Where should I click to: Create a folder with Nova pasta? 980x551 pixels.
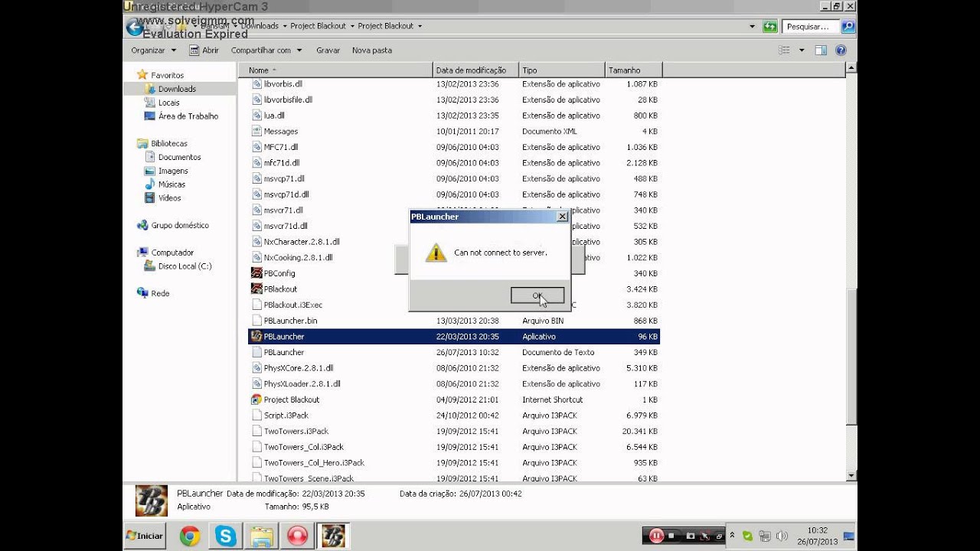[372, 51]
